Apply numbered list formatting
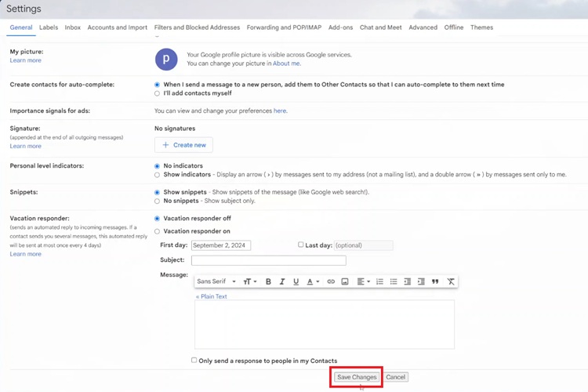This screenshot has height=392, width=588. [379, 281]
